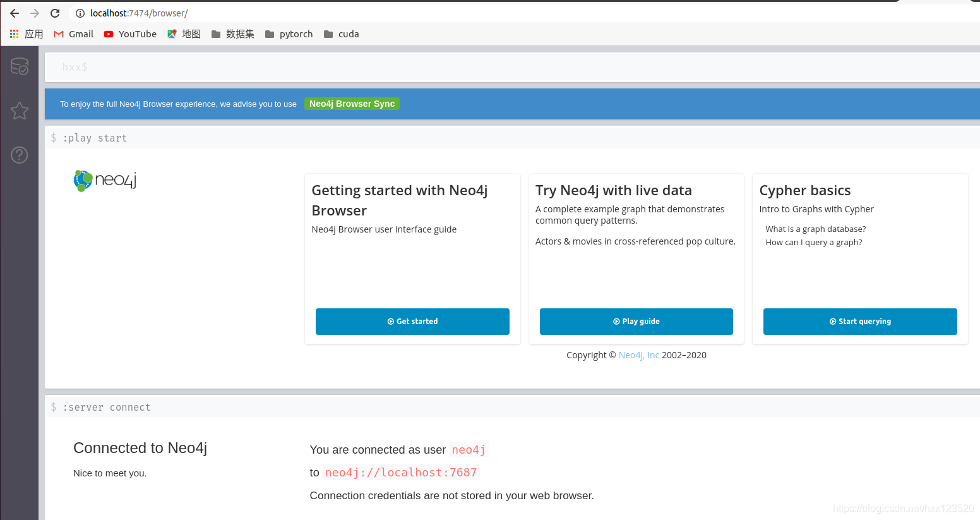Click the neo4j logo image
The image size is (980, 520).
pos(105,181)
